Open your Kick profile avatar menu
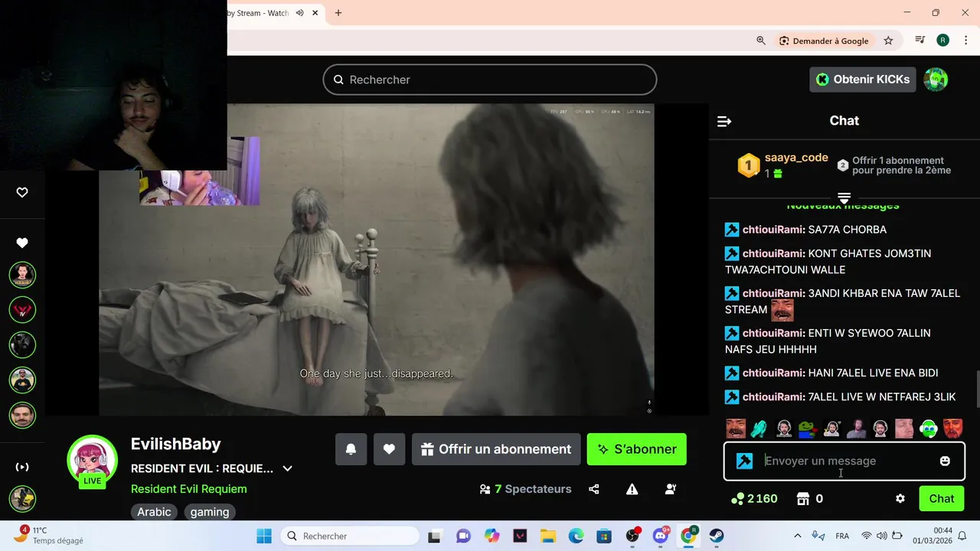Image resolution: width=980 pixels, height=551 pixels. (x=936, y=80)
